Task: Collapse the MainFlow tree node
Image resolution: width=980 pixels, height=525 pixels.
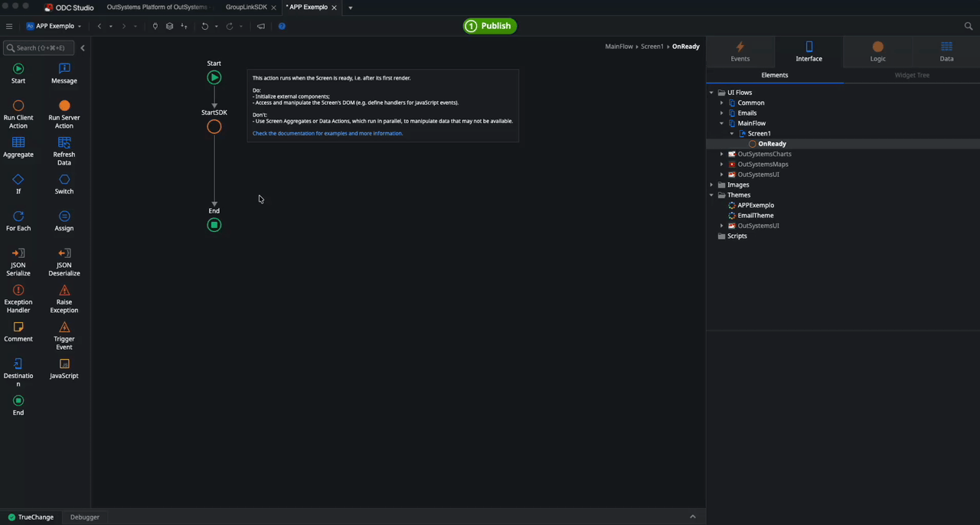Action: point(721,123)
